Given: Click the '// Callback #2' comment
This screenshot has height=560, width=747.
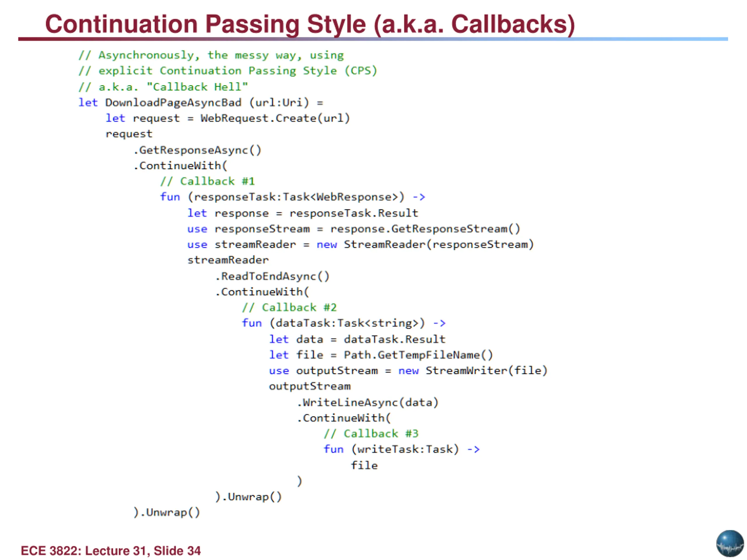Looking at the screenshot, I should tap(289, 307).
